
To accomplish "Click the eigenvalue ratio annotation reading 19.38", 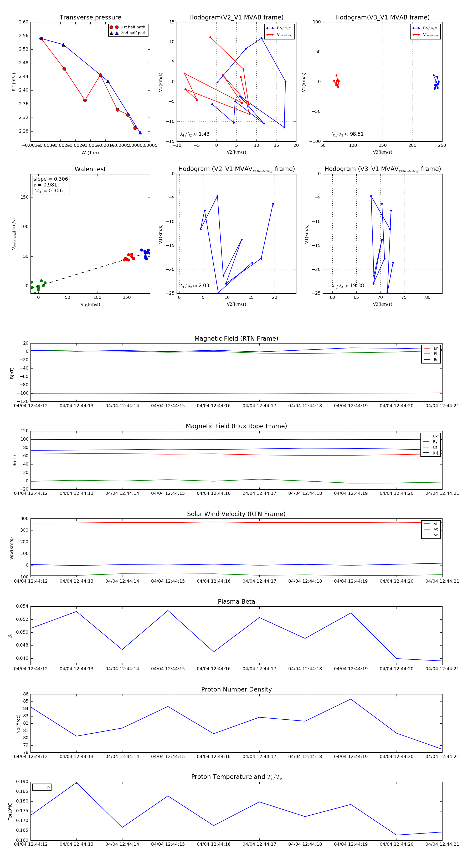I will [347, 286].
